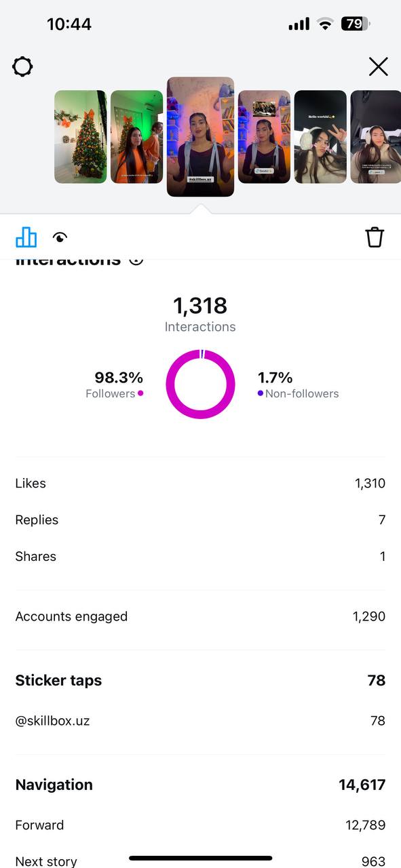Open the Hello world story thumbnail
The height and width of the screenshot is (868, 401).
pos(320,137)
